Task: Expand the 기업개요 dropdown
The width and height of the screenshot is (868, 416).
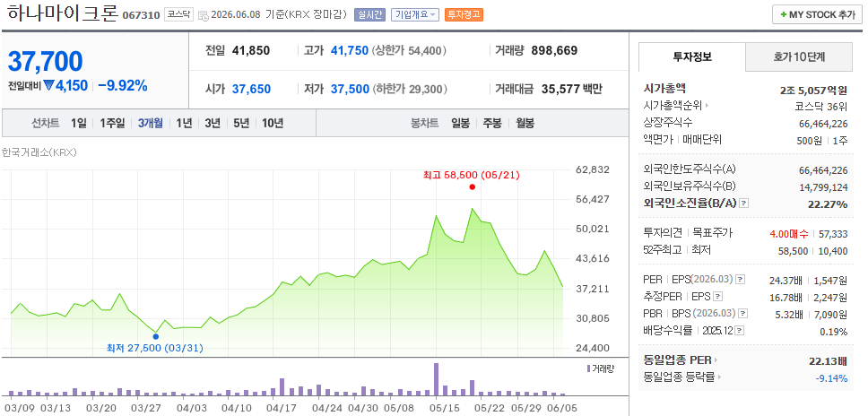Action: click(x=414, y=15)
